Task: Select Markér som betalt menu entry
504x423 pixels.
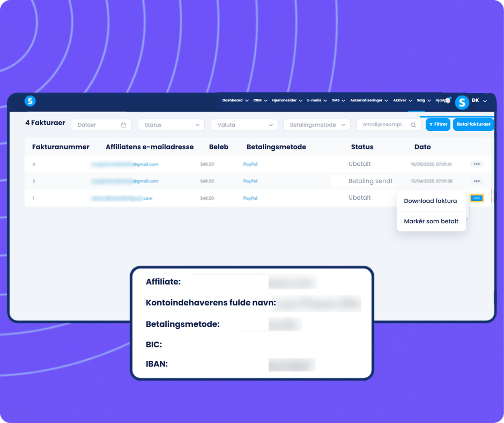Action: (431, 221)
